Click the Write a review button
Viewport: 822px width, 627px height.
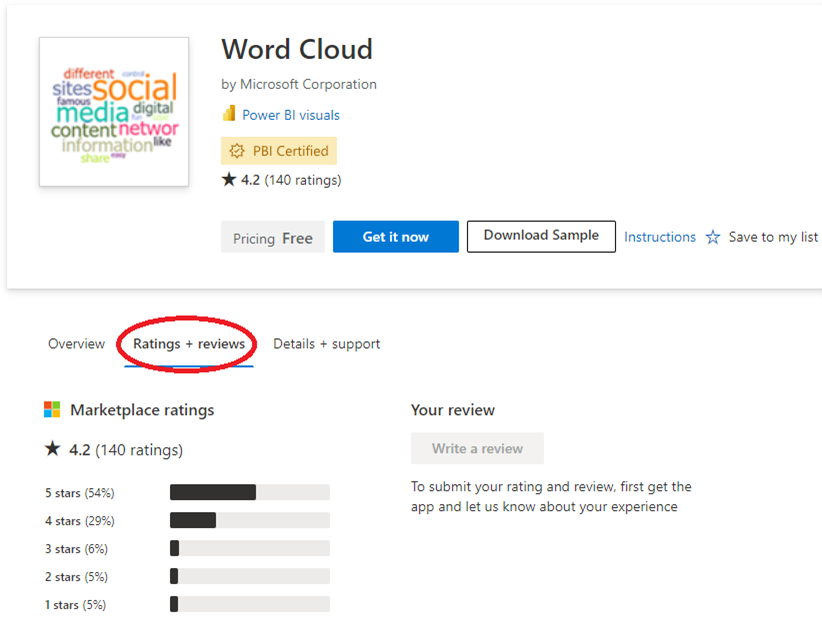click(x=477, y=448)
